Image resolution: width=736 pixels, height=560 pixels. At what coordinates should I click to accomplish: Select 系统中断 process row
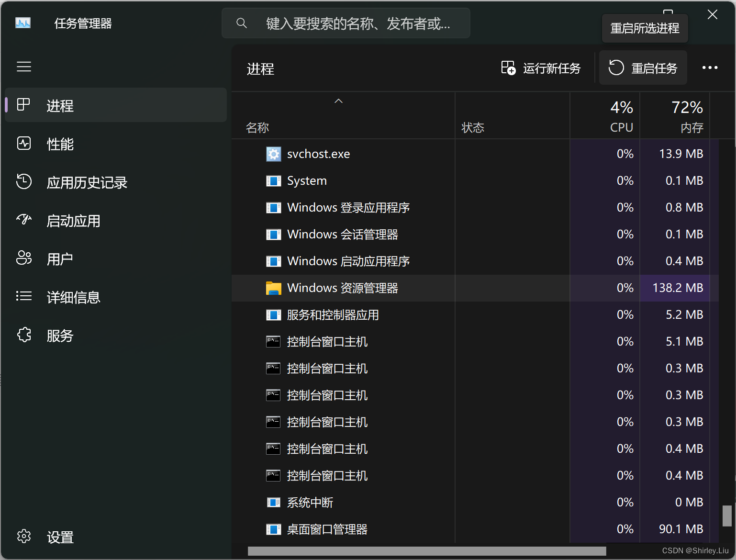[475, 502]
